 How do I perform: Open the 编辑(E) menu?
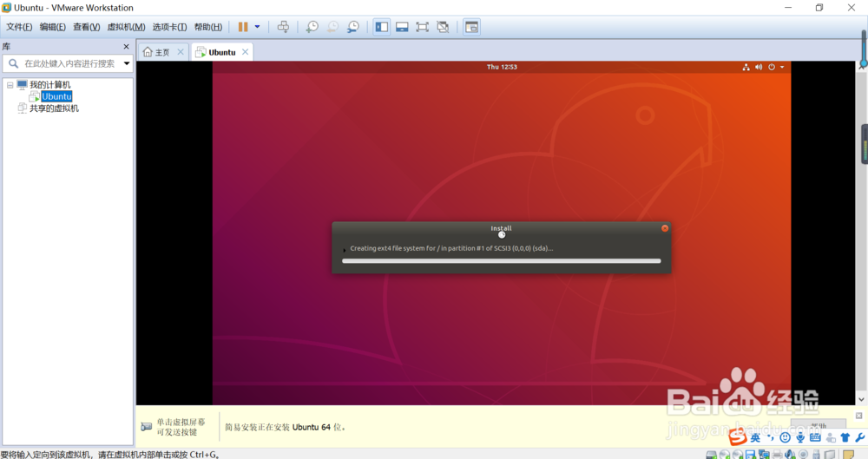click(x=53, y=27)
